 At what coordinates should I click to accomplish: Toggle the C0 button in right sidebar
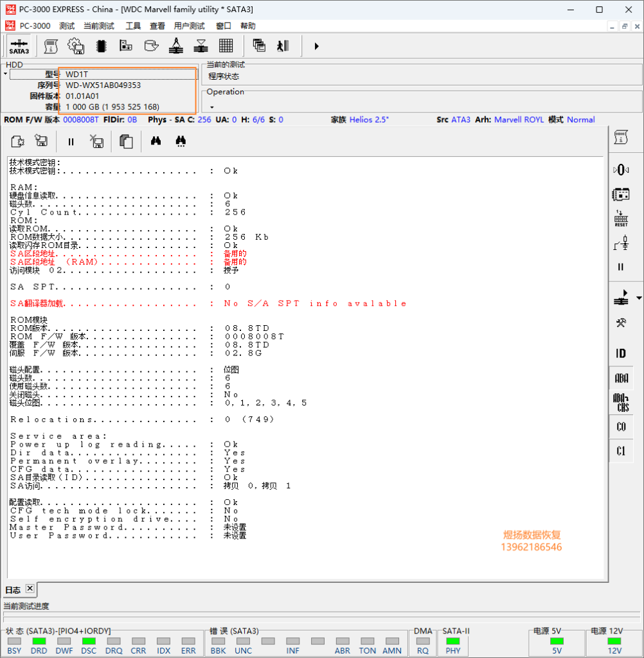[x=622, y=427]
